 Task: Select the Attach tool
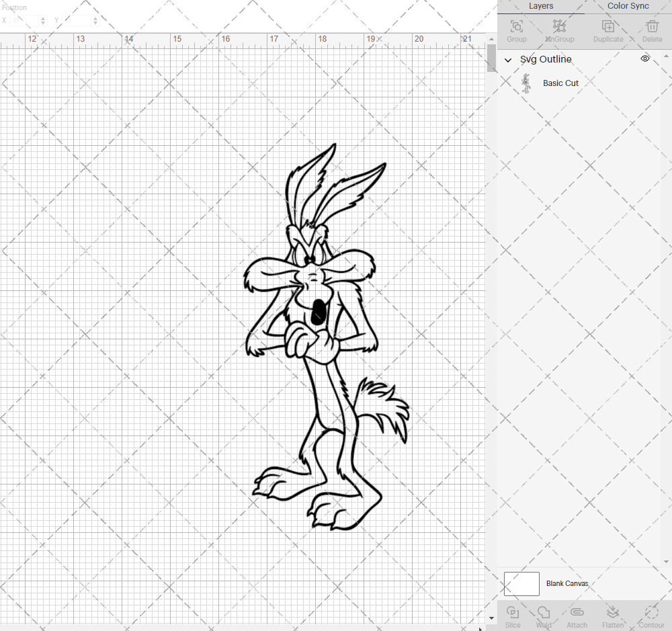pyautogui.click(x=577, y=614)
